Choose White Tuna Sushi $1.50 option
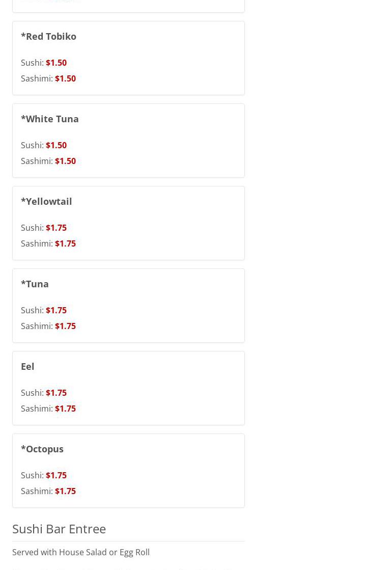 (56, 145)
